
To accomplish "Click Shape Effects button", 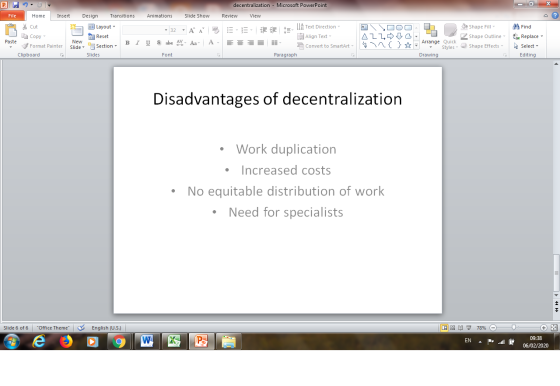I will [x=482, y=46].
